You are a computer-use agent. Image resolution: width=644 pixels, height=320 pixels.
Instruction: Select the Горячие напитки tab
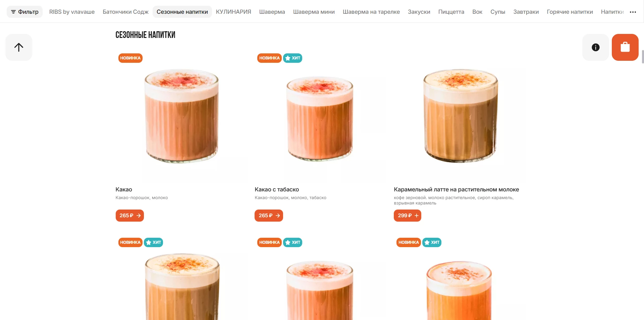click(570, 12)
